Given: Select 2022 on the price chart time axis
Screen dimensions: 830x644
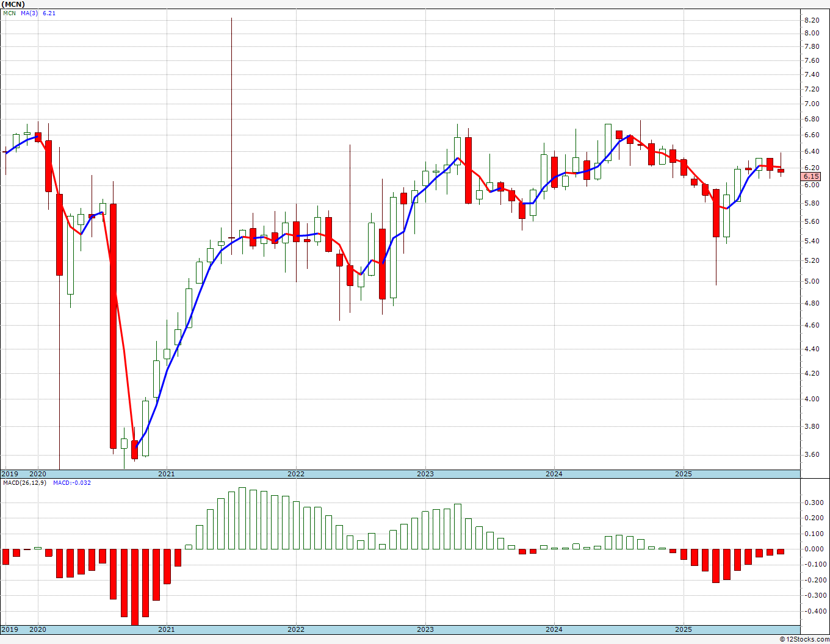Looking at the screenshot, I should tap(296, 474).
